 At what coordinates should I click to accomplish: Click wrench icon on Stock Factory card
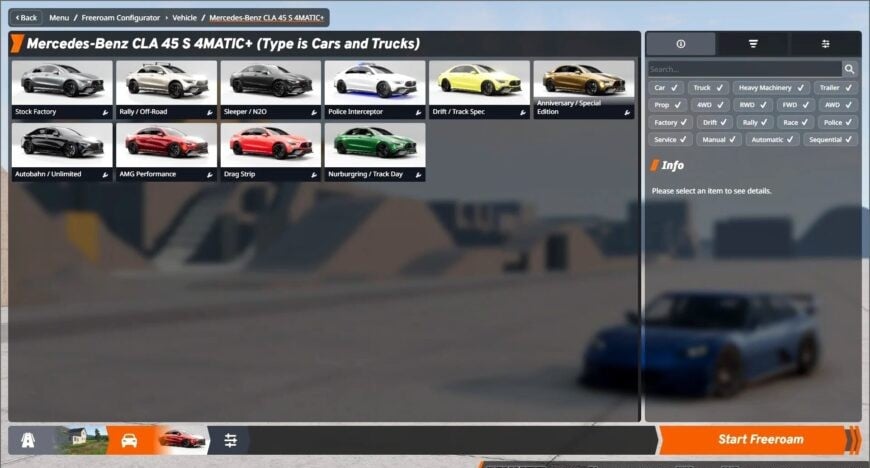[105, 113]
